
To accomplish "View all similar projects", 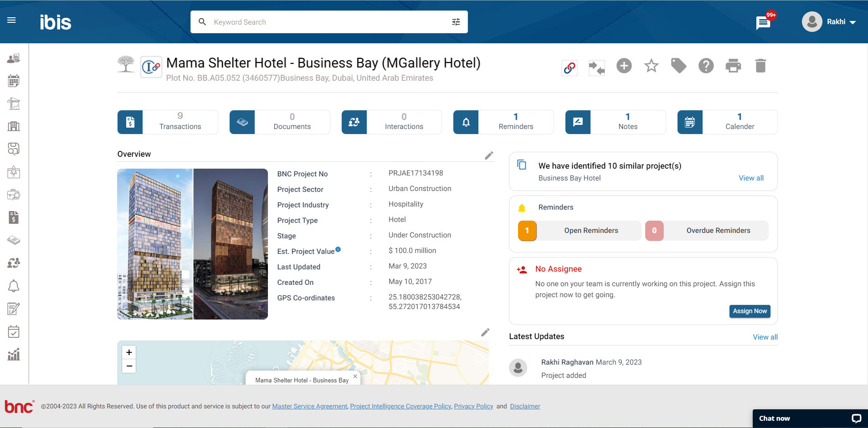I will click(x=751, y=178).
